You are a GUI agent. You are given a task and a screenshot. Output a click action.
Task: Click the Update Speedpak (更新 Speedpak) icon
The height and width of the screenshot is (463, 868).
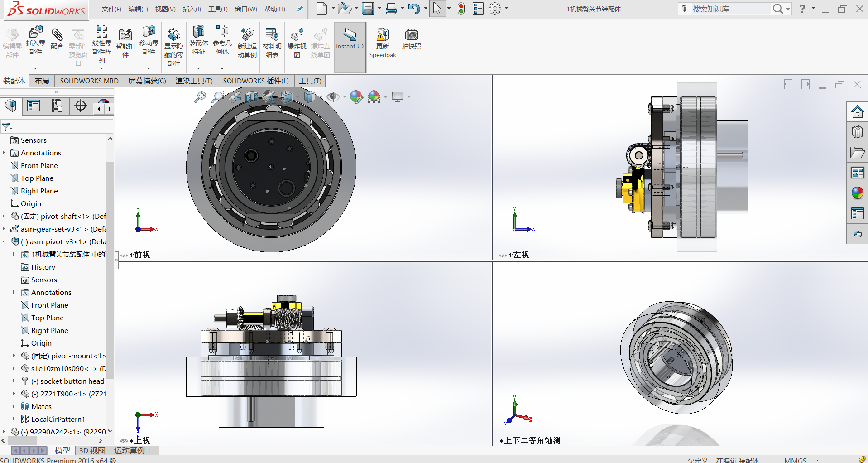383,34
